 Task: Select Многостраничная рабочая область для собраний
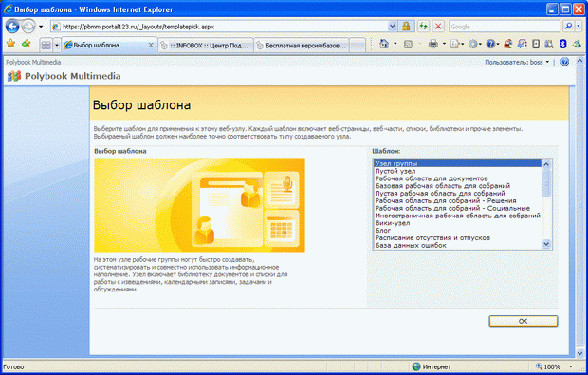click(457, 216)
